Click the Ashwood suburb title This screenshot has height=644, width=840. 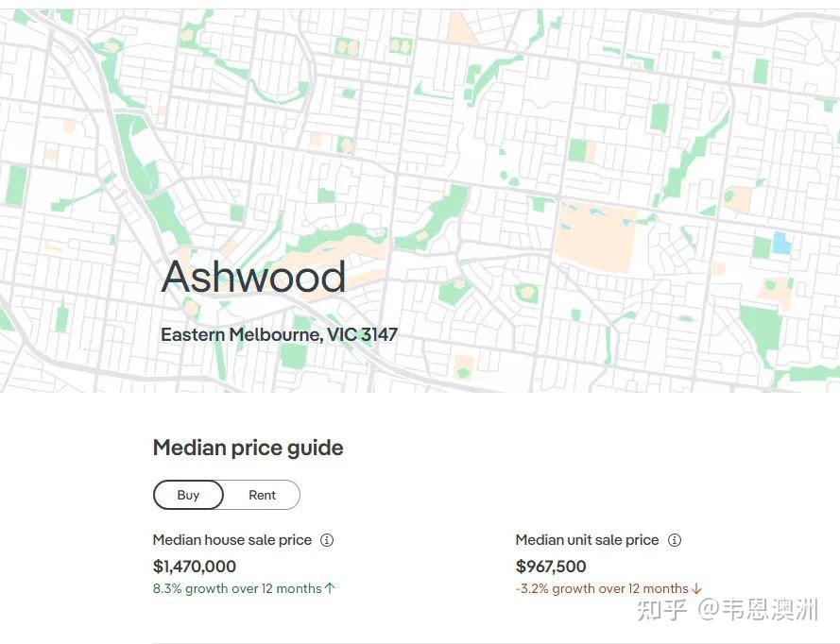tap(253, 277)
